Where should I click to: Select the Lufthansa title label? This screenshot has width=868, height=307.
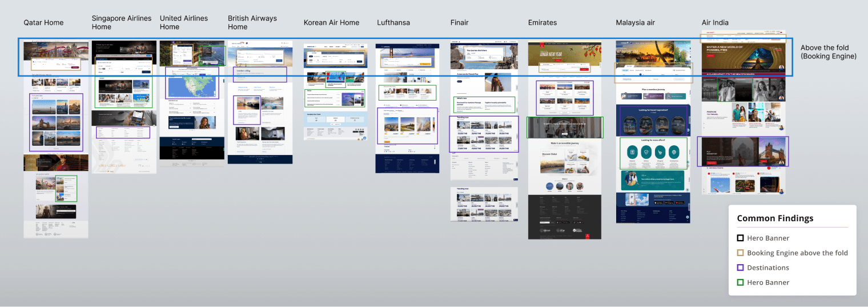pyautogui.click(x=393, y=23)
